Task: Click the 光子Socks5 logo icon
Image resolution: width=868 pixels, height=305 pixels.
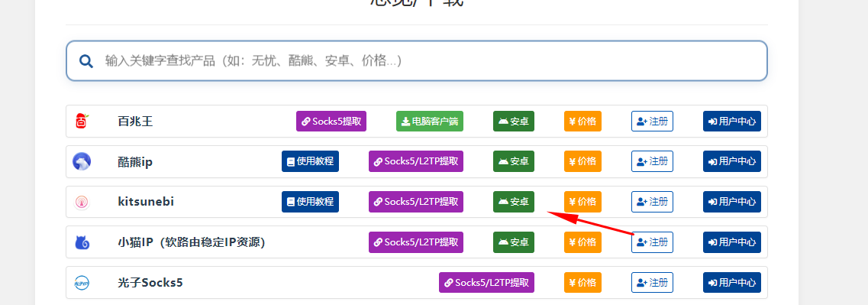Action: click(x=82, y=283)
